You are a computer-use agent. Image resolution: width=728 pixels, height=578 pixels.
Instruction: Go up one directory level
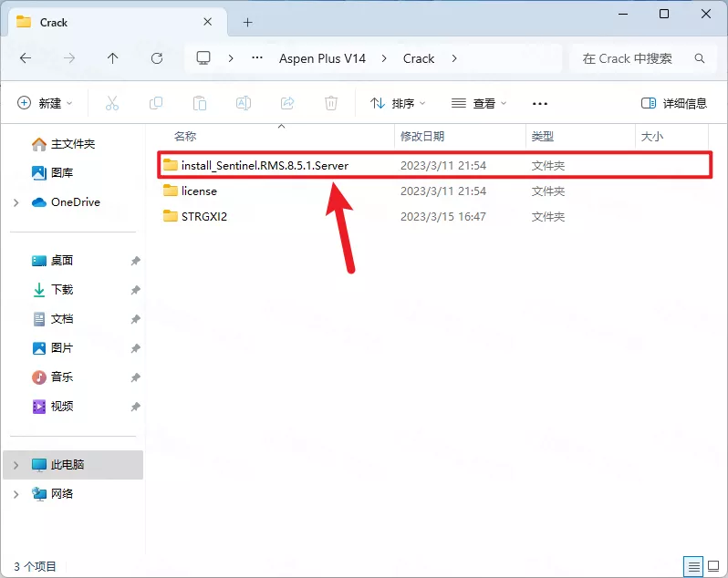113,58
